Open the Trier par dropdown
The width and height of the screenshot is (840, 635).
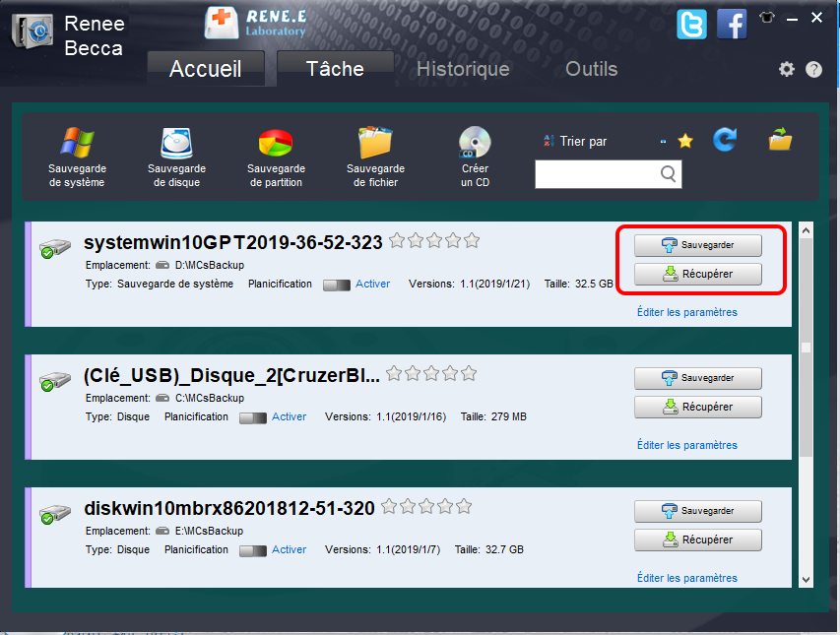(x=606, y=142)
